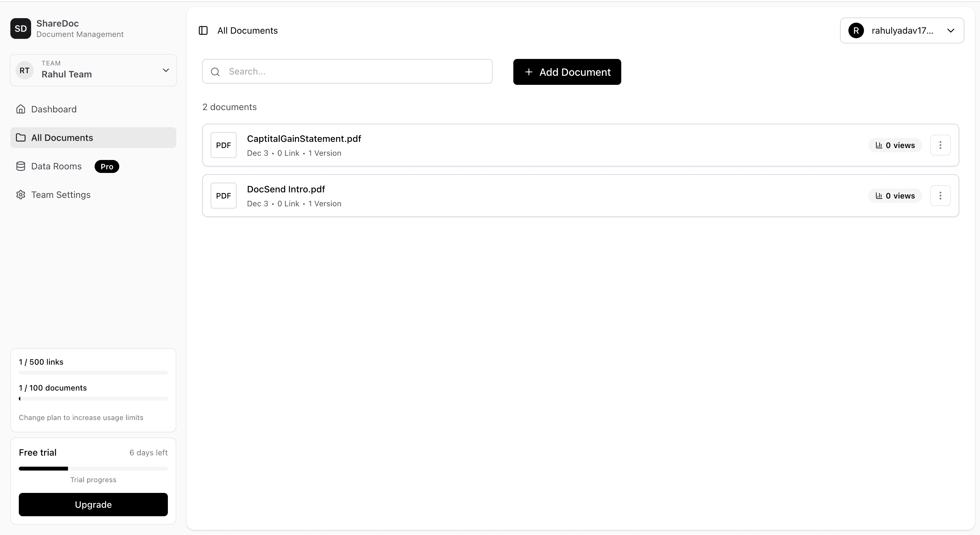
Task: Click the RT team avatar
Action: pyautogui.click(x=25, y=70)
